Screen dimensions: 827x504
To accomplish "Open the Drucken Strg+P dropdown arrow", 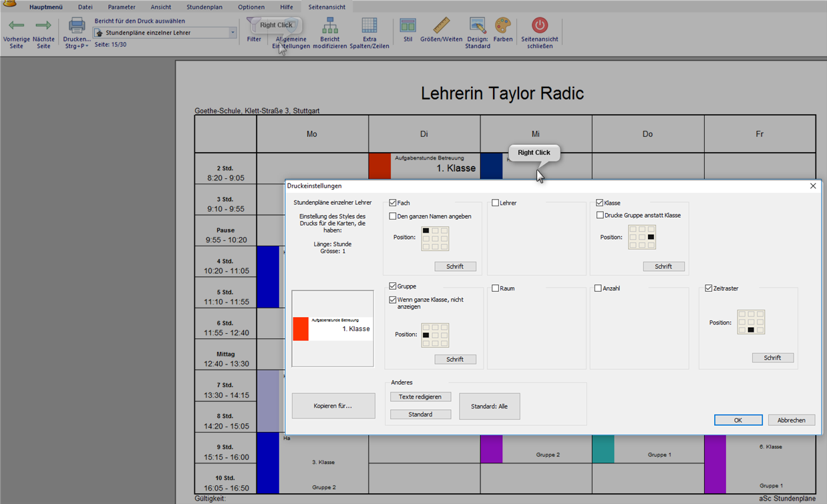I will coord(87,46).
